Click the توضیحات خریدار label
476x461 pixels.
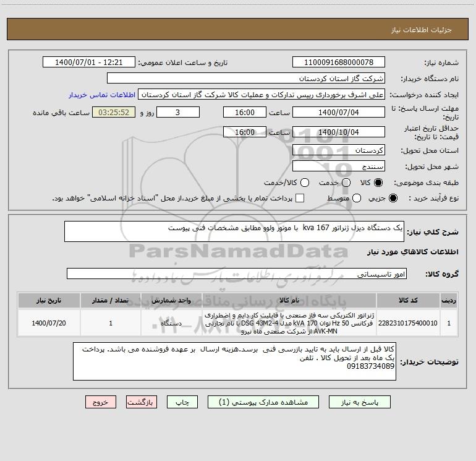[x=429, y=362]
